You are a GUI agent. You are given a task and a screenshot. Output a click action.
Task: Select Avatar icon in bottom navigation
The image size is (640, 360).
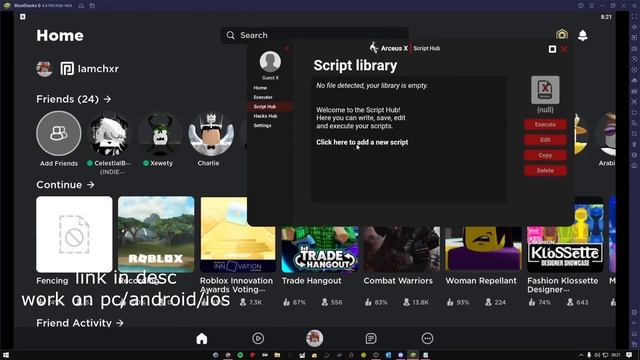[x=314, y=338]
